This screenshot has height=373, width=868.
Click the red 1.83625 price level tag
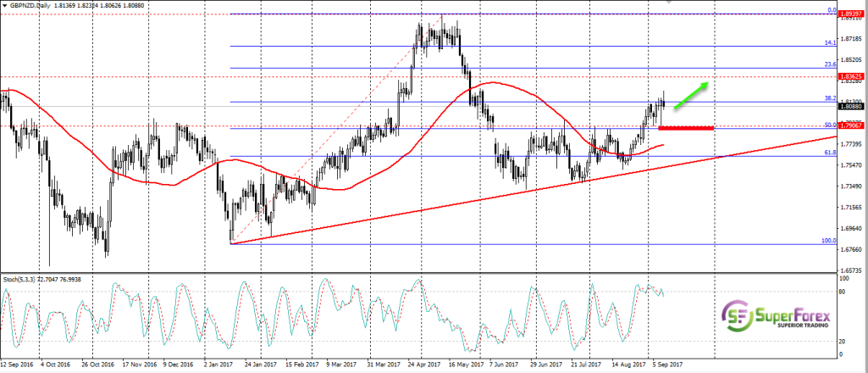[x=850, y=77]
